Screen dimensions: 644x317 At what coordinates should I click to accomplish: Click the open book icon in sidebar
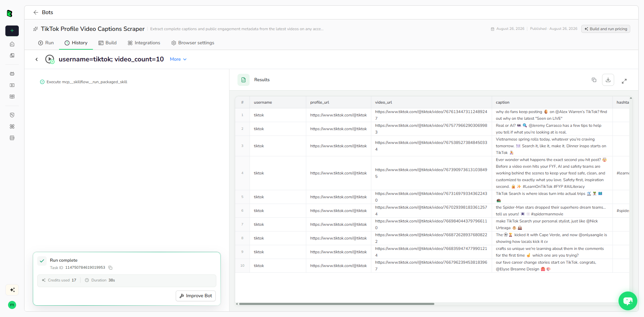coord(12,97)
